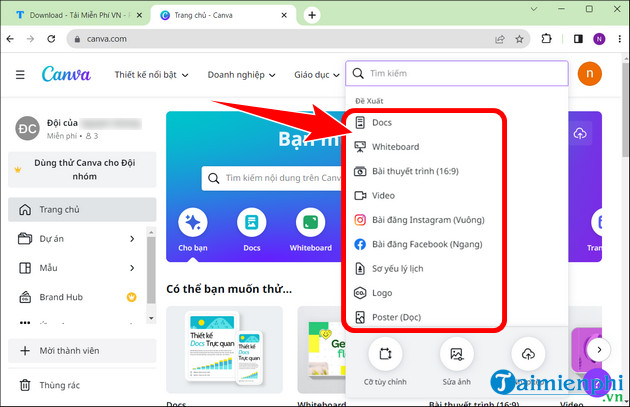The width and height of the screenshot is (630, 407).
Task: Click the browser back button
Action: point(10,39)
